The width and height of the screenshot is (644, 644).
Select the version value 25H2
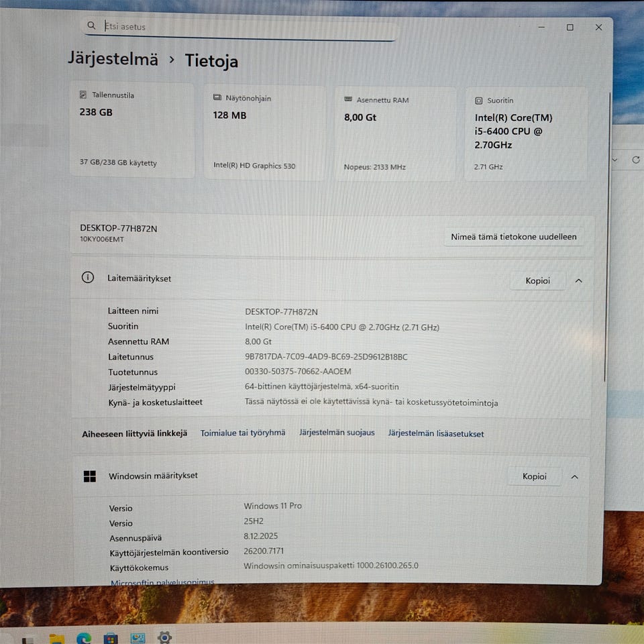254,521
